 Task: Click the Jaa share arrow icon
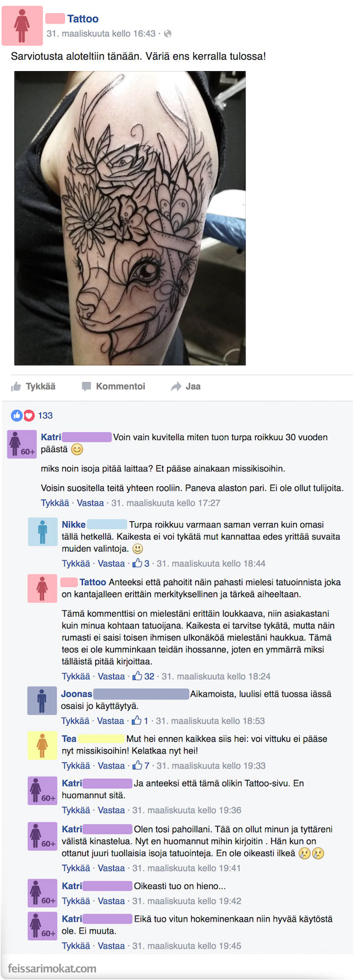pyautogui.click(x=176, y=386)
